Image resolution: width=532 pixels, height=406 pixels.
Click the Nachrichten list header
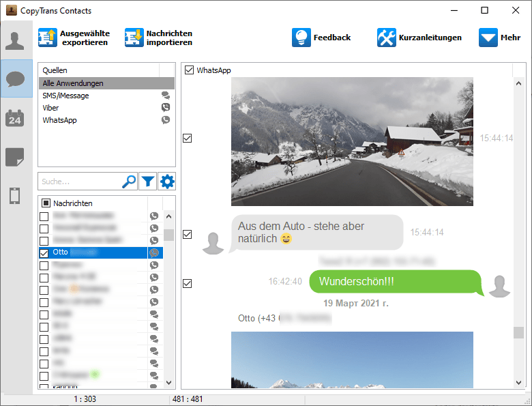pos(93,203)
